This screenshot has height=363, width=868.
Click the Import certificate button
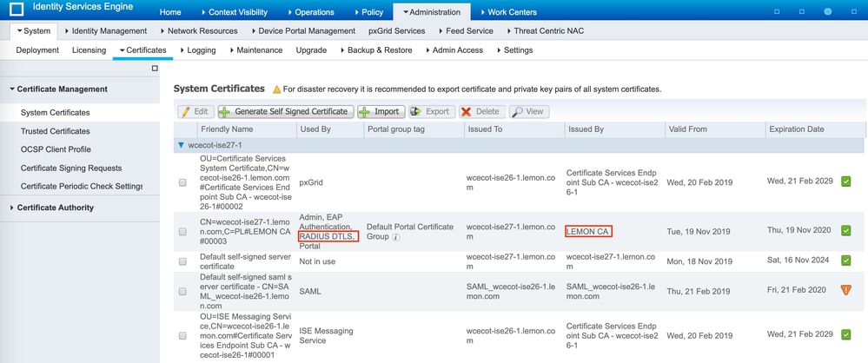point(381,112)
